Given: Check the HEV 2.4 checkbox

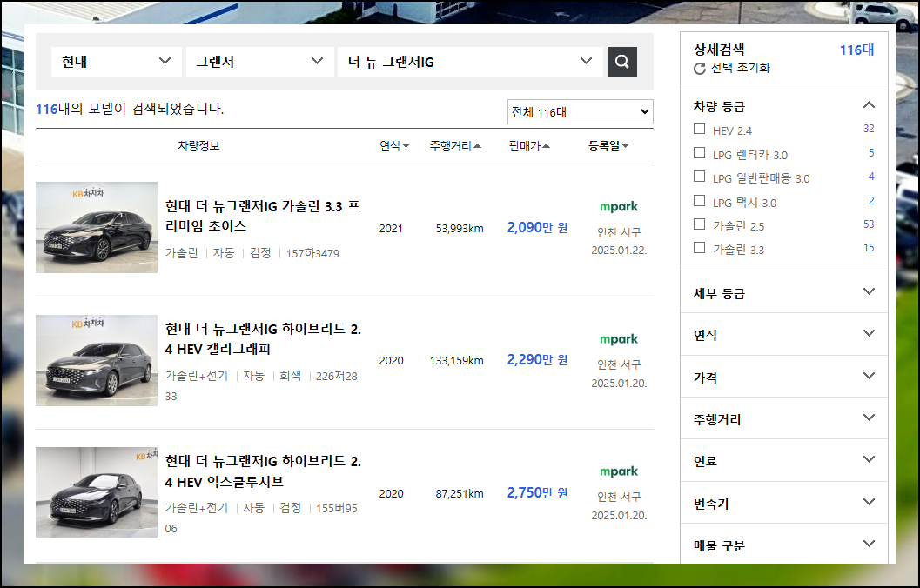Looking at the screenshot, I should tap(700, 129).
